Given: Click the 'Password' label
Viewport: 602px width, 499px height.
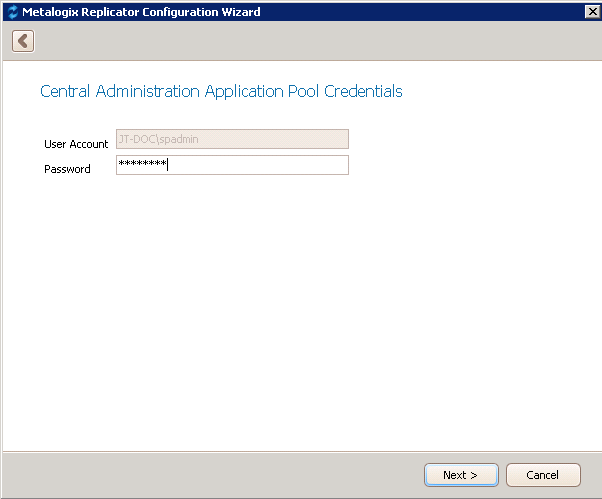Looking at the screenshot, I should click(x=67, y=169).
